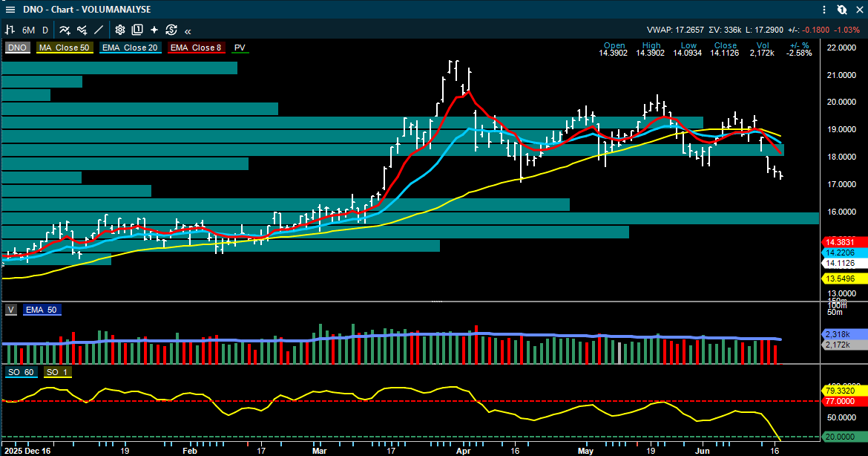Click the 17.0000 price axis label
Image resolution: width=868 pixels, height=456 pixels.
(x=841, y=184)
